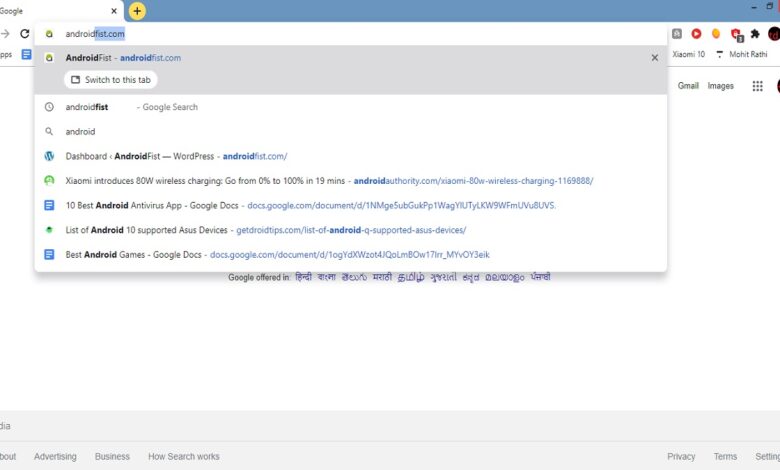Viewport: 780px width, 470px height.
Task: Open the Xiaomi 10 bookmark
Action: [x=688, y=54]
